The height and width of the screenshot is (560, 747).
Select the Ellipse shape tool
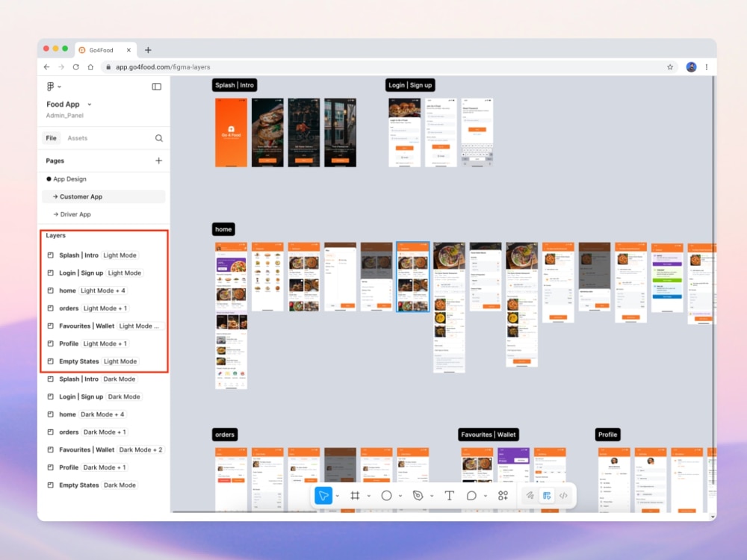(x=386, y=496)
